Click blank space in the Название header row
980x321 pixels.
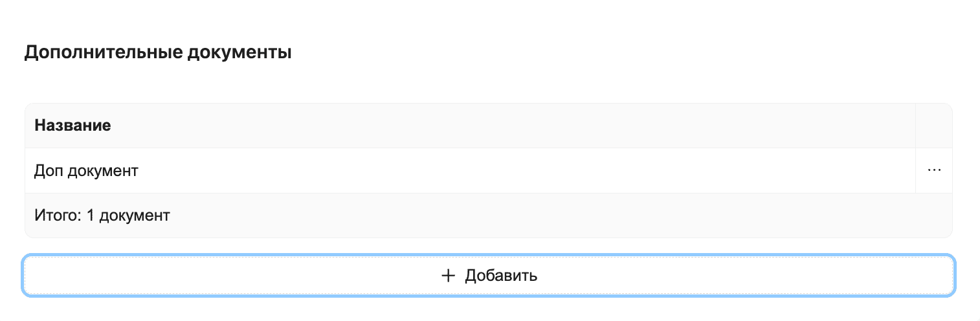click(518, 126)
